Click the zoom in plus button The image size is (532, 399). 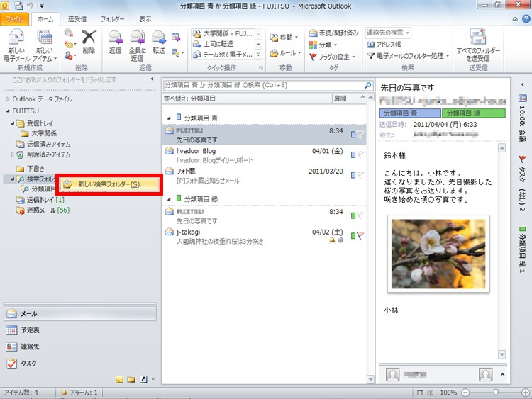coord(526,393)
